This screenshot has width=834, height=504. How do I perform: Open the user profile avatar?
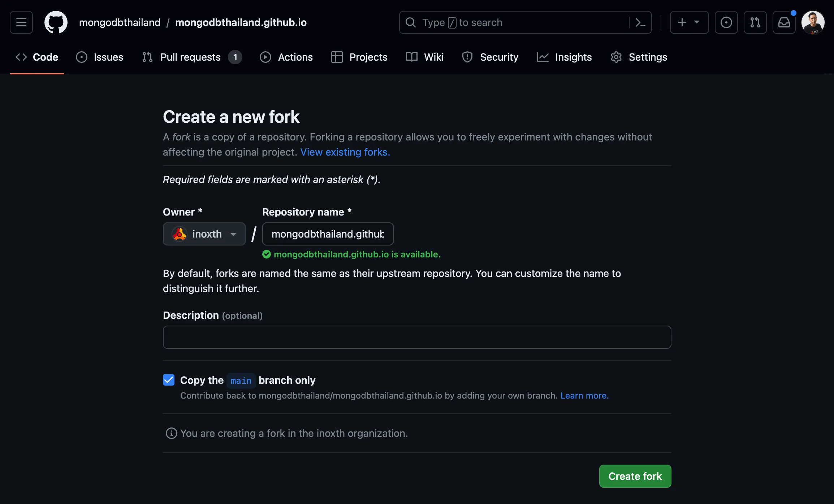click(813, 22)
